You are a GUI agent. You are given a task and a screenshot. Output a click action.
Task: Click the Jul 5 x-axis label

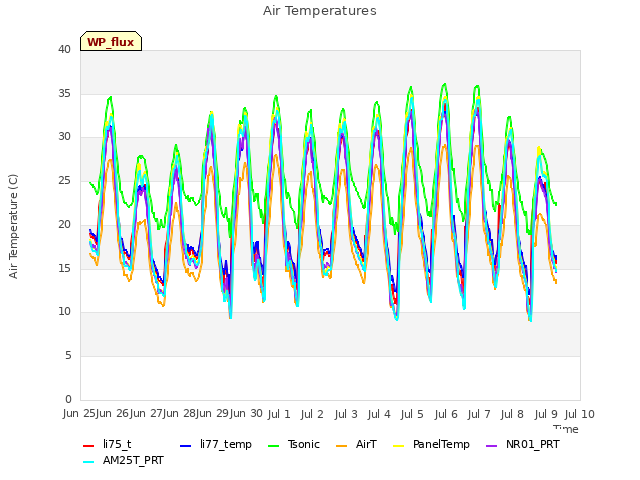(412, 414)
